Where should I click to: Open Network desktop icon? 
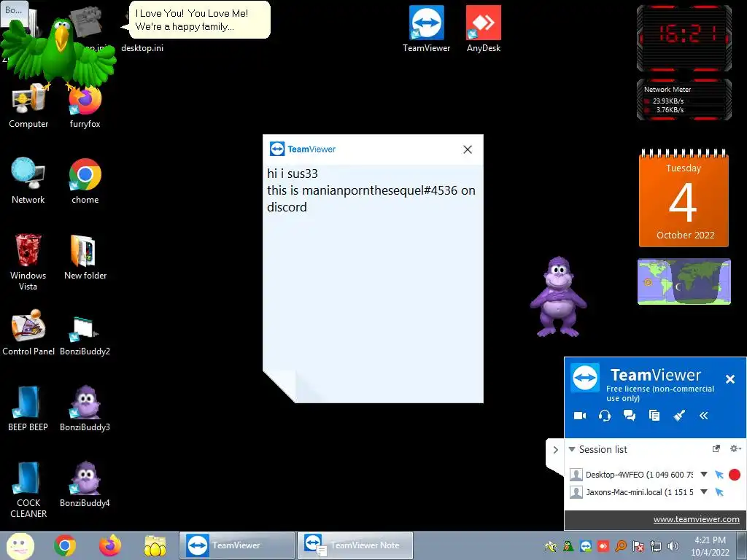point(28,181)
